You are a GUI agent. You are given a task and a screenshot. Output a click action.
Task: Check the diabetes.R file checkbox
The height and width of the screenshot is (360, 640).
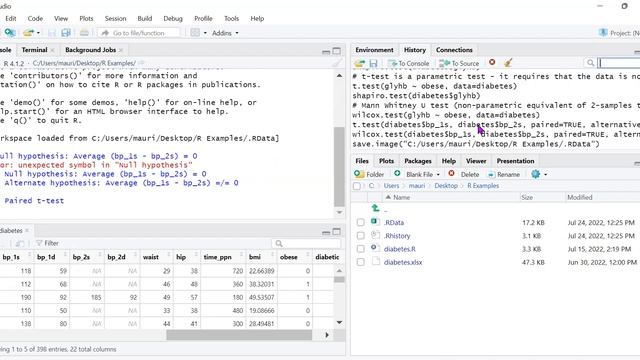pyautogui.click(x=360, y=249)
